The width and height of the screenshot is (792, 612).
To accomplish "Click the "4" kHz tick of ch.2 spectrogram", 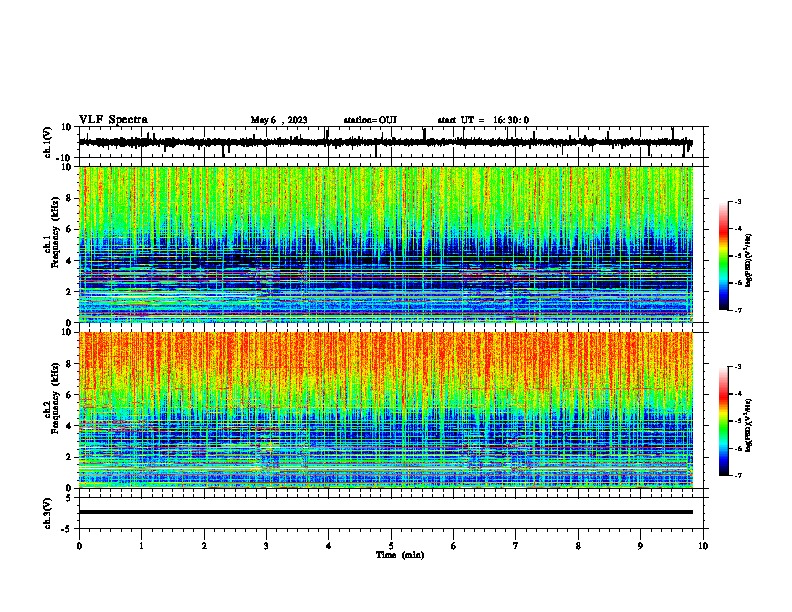I will point(69,426).
